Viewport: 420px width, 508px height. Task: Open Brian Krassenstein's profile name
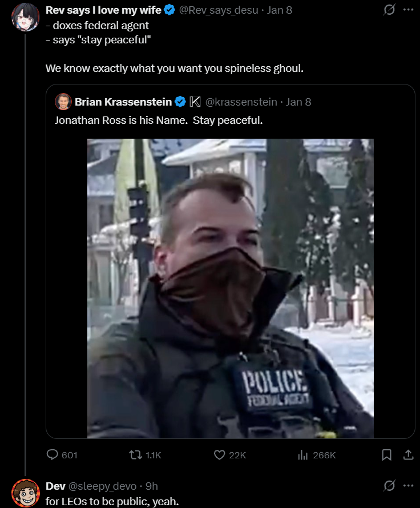tap(123, 102)
